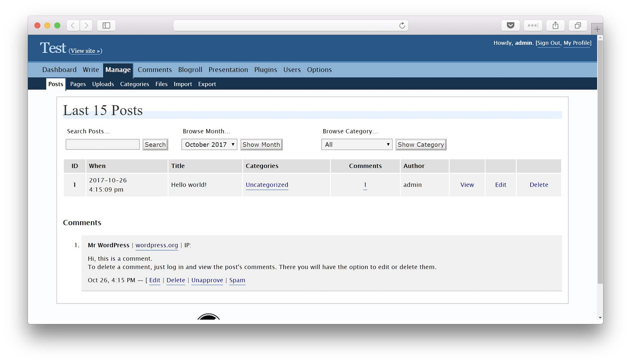The image size is (631, 364).
Task: Switch to the Posts submenu tab
Action: tap(56, 84)
